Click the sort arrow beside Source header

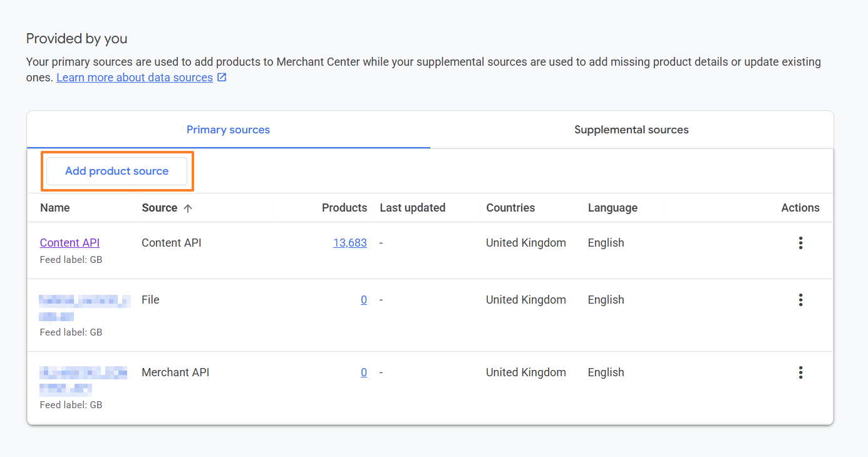coord(188,208)
